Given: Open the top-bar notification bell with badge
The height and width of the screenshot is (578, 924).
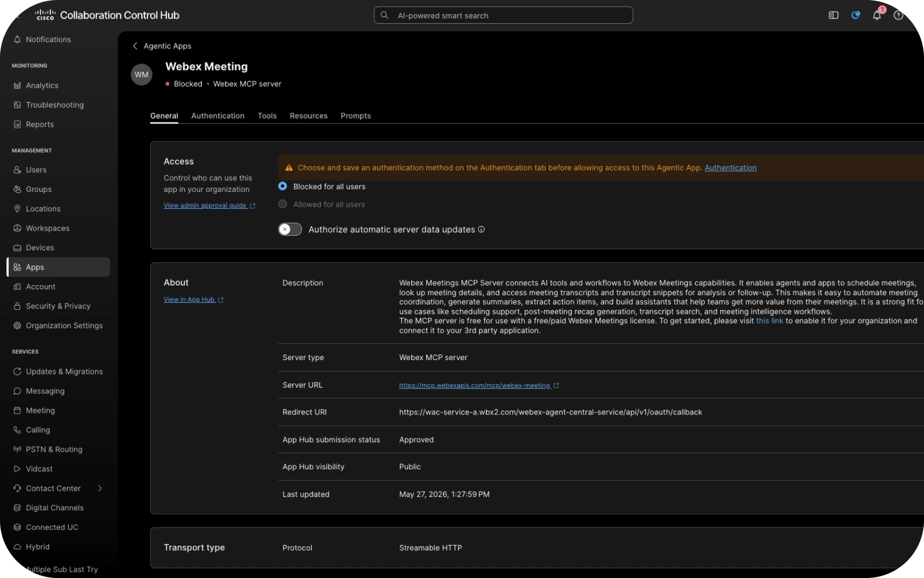Looking at the screenshot, I should pyautogui.click(x=877, y=15).
